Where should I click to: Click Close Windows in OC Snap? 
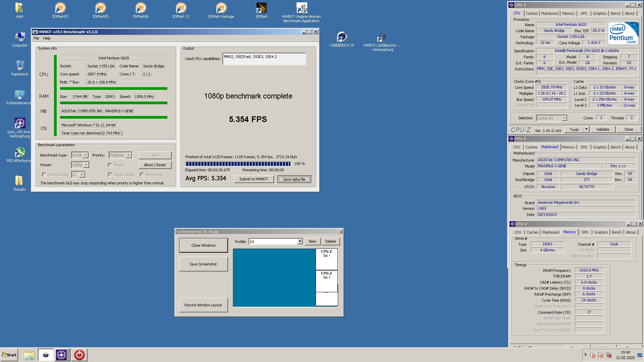(203, 245)
